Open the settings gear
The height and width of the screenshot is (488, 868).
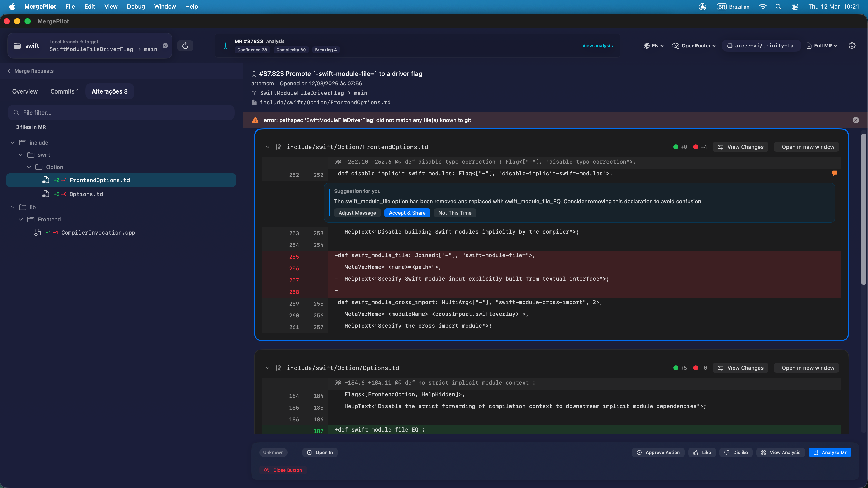tap(852, 46)
